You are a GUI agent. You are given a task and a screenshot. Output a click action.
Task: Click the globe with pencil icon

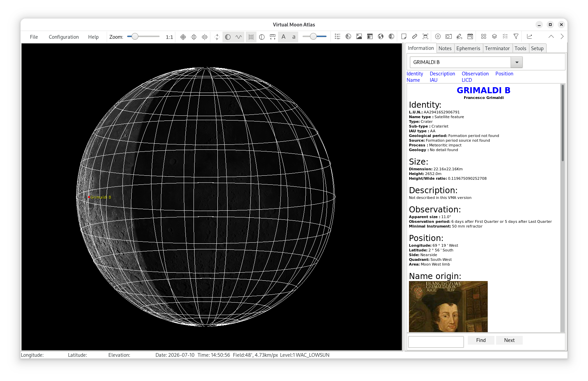(x=348, y=36)
